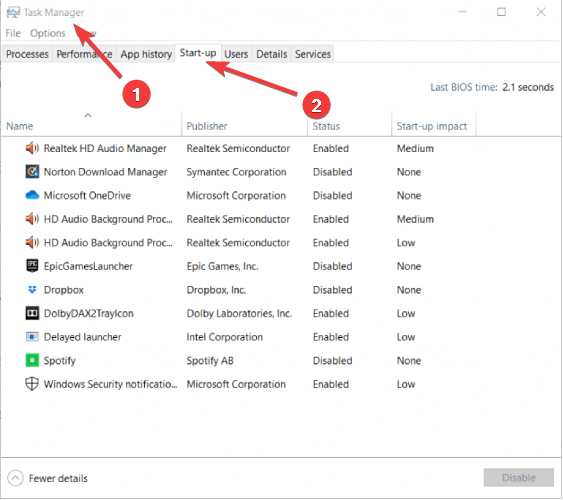The image size is (563, 500).
Task: Click the Task Manager title bar icon
Action: coord(13,12)
